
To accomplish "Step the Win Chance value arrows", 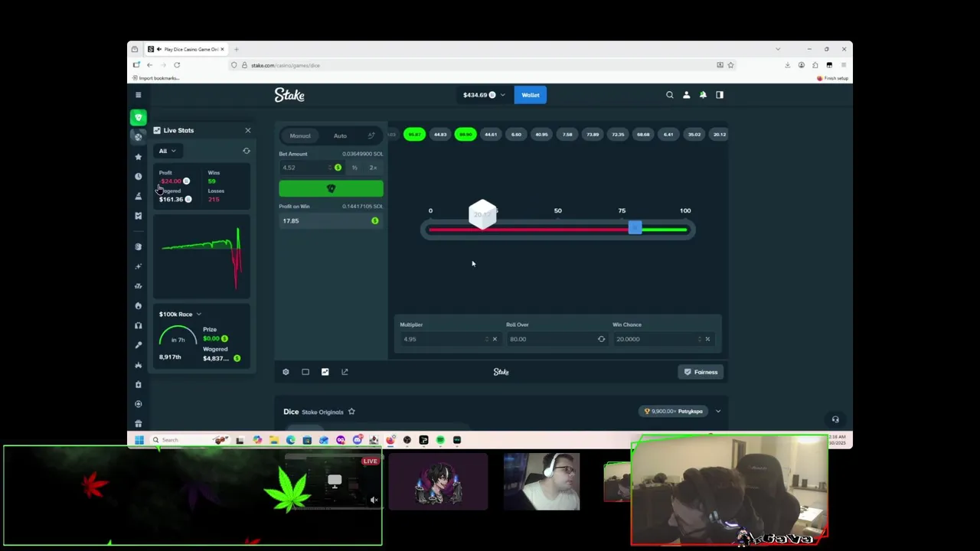I will [699, 339].
